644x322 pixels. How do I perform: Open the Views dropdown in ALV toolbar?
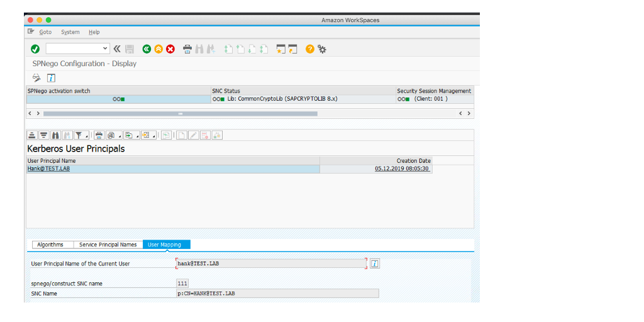(113, 135)
